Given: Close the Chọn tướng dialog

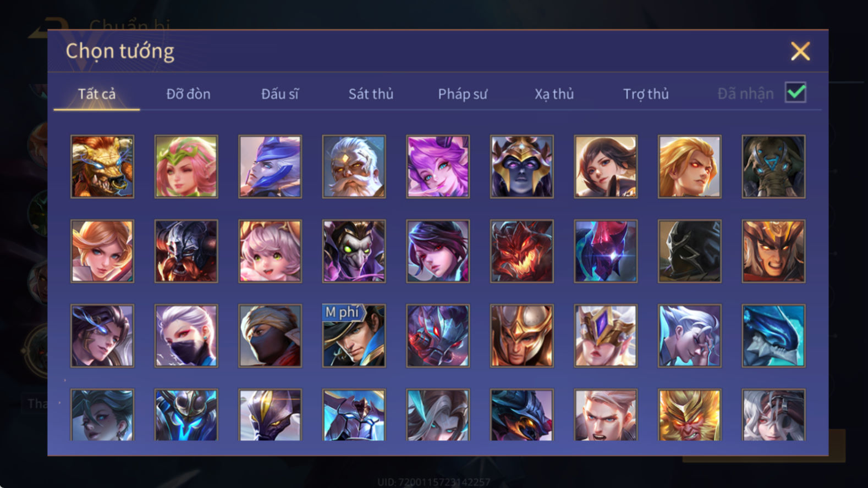Looking at the screenshot, I should [800, 51].
